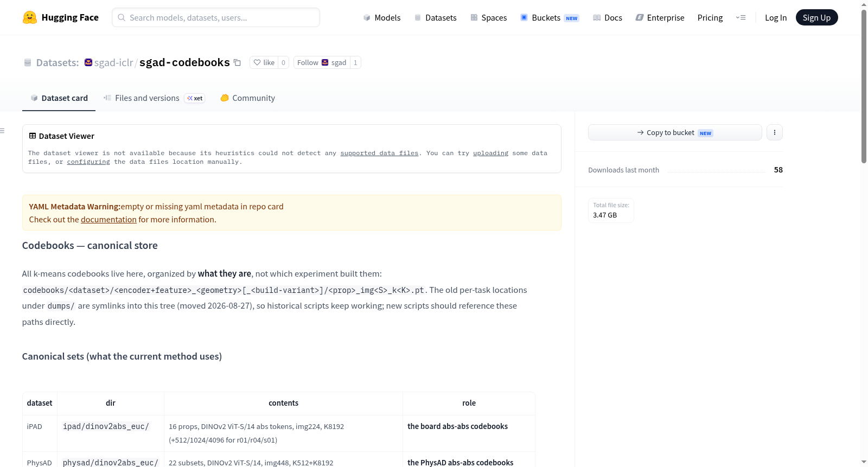
Task: Open the follower count of 1
Action: tap(355, 62)
